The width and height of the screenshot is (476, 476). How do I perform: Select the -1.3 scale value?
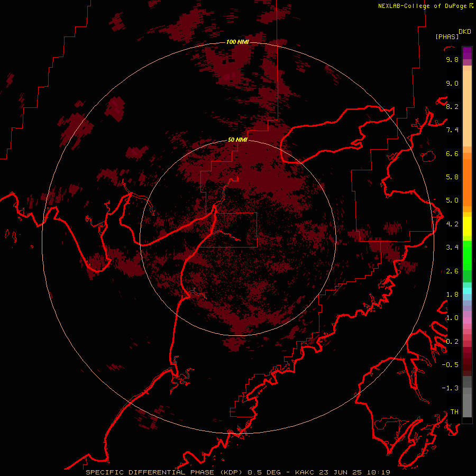click(450, 388)
